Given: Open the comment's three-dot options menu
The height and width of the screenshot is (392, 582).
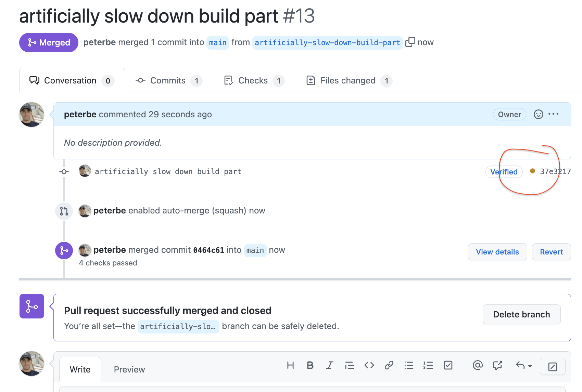Looking at the screenshot, I should click(x=554, y=114).
